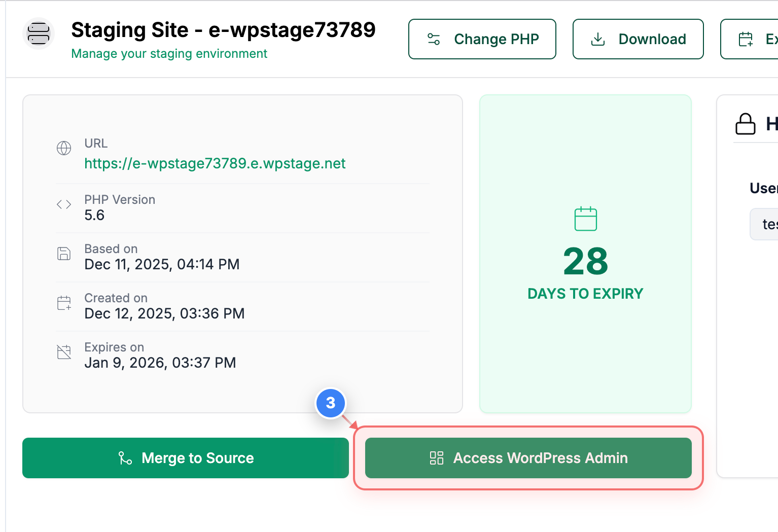Click the lock icon in the credentials panel

745,123
